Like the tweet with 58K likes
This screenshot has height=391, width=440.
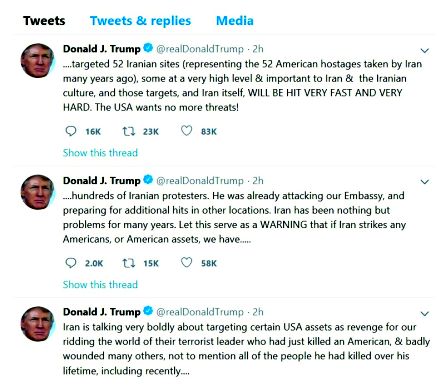pos(186,262)
